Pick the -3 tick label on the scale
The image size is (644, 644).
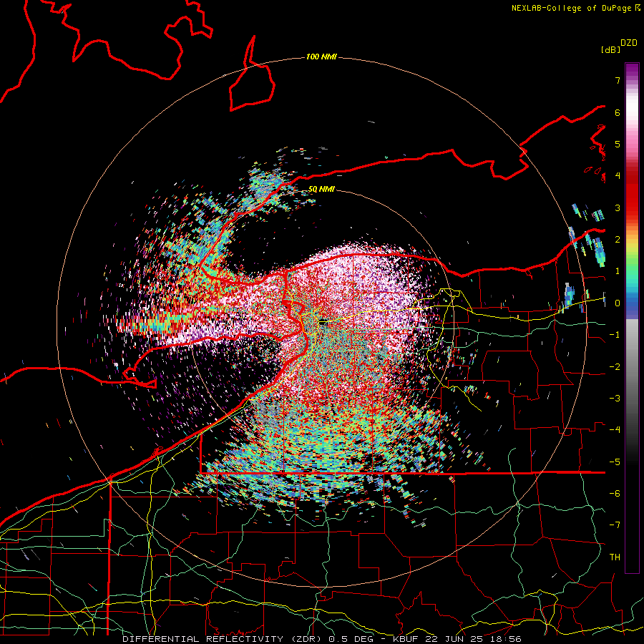[615, 399]
